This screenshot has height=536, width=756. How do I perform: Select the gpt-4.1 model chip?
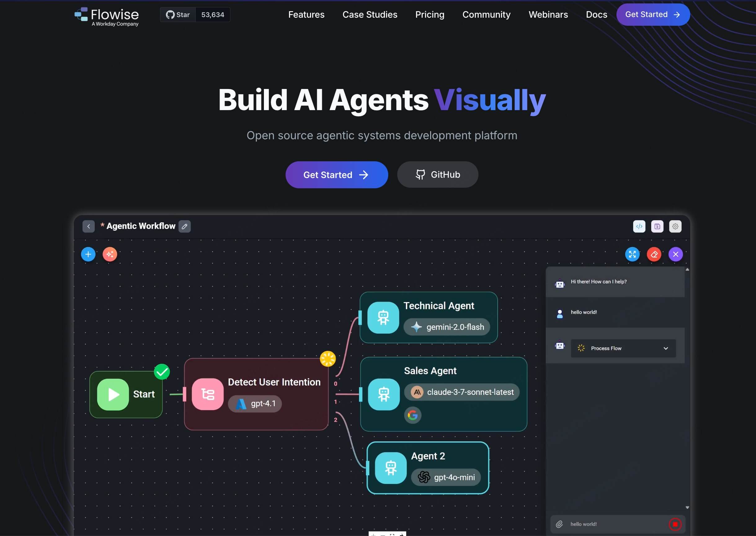point(255,404)
